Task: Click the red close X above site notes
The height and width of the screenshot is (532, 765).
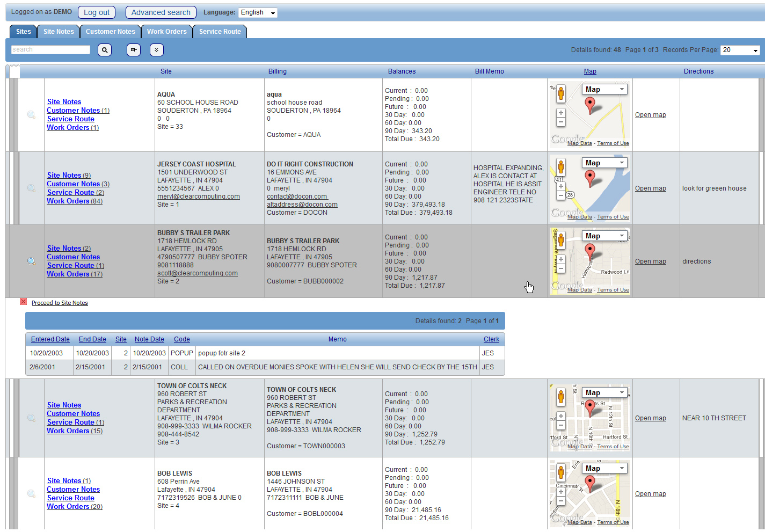Action: (23, 302)
